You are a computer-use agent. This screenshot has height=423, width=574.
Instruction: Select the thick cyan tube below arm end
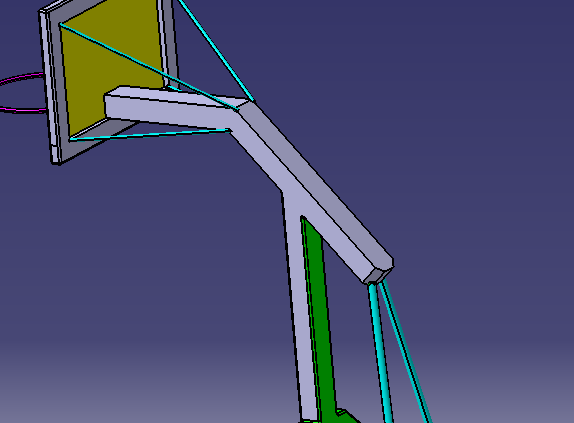click(x=381, y=351)
